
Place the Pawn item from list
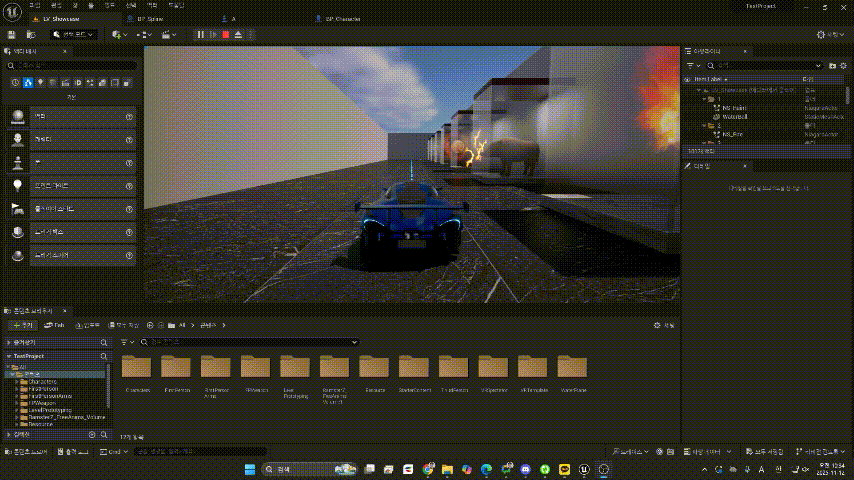(x=71, y=163)
